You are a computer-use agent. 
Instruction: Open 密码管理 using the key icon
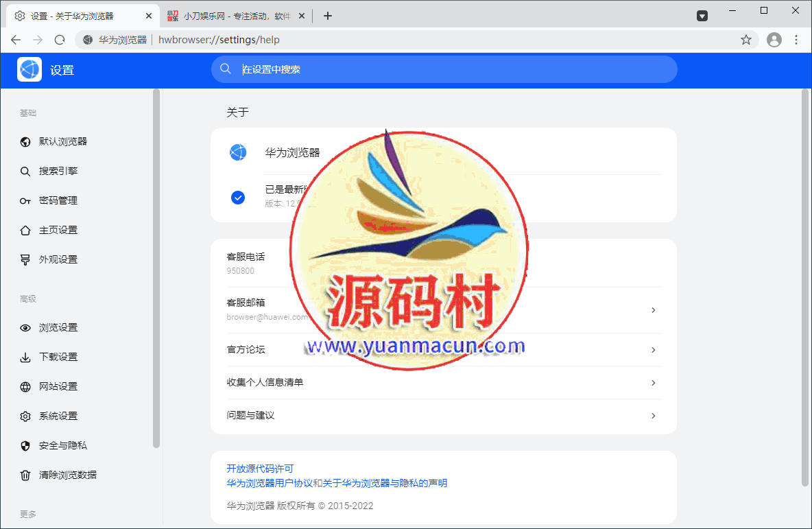coord(25,200)
